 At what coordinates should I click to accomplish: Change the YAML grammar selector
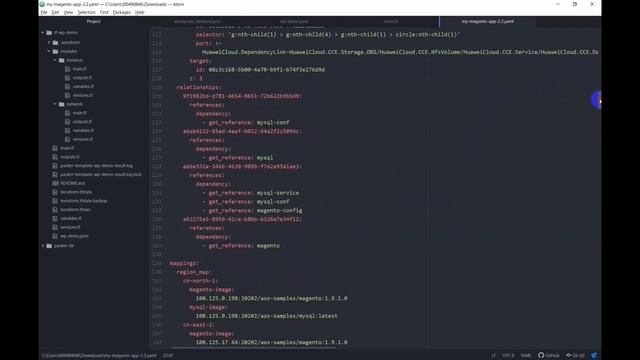[x=526, y=356]
